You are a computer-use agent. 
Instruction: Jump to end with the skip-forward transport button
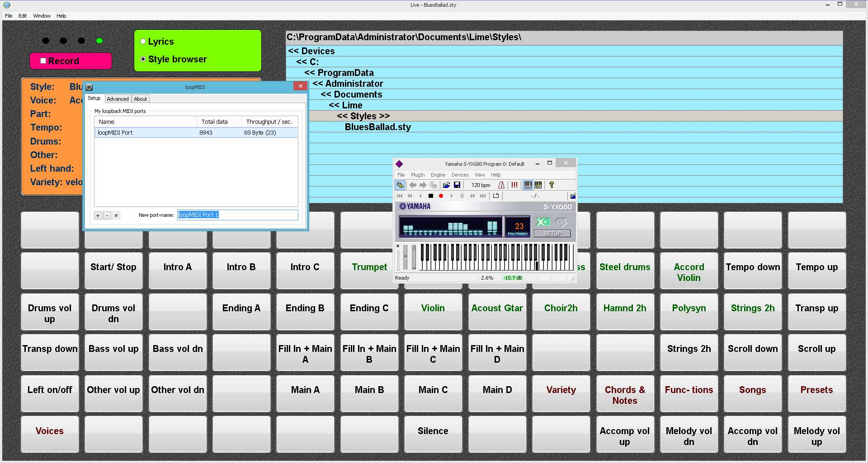[x=483, y=196]
